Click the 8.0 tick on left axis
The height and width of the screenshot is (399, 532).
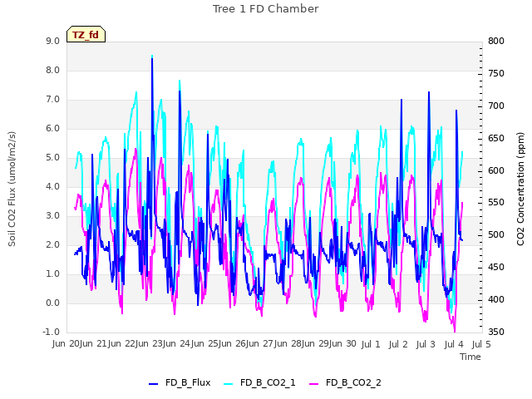[x=53, y=70]
